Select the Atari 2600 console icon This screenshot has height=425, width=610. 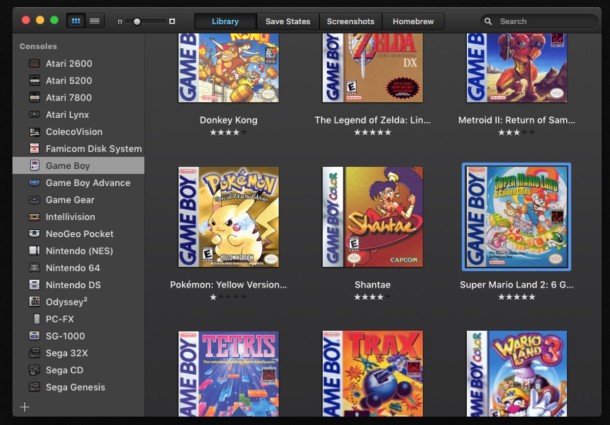[34, 63]
